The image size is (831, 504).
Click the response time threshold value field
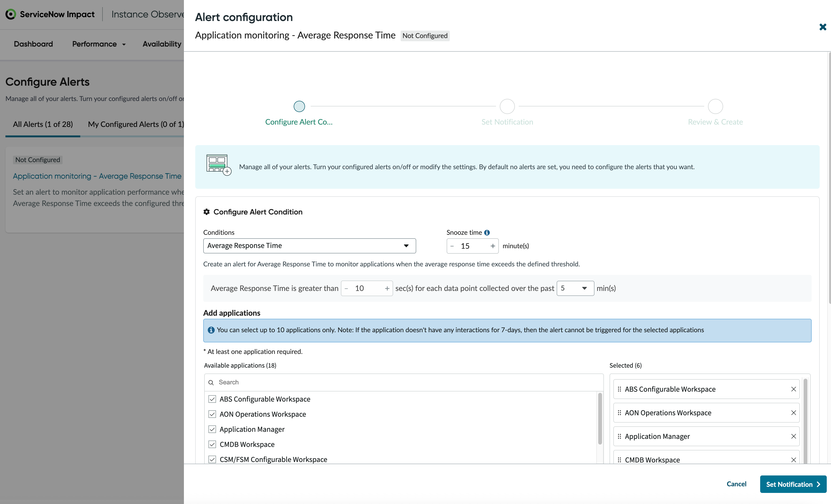(x=367, y=289)
